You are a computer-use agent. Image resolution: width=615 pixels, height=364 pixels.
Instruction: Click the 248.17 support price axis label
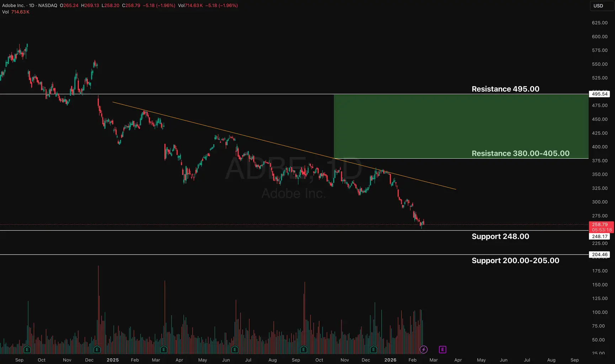600,236
